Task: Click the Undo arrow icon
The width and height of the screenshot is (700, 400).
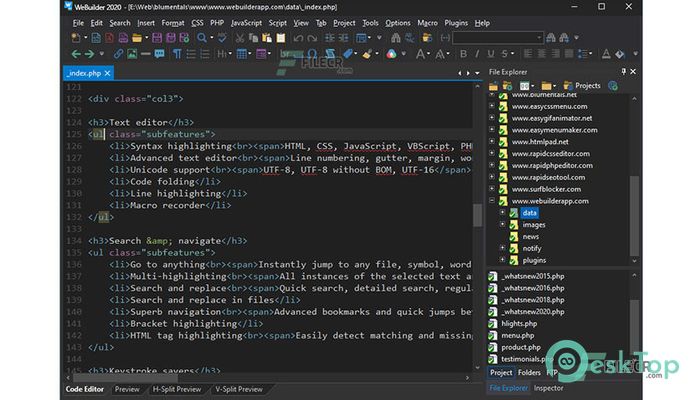Action: click(x=298, y=38)
